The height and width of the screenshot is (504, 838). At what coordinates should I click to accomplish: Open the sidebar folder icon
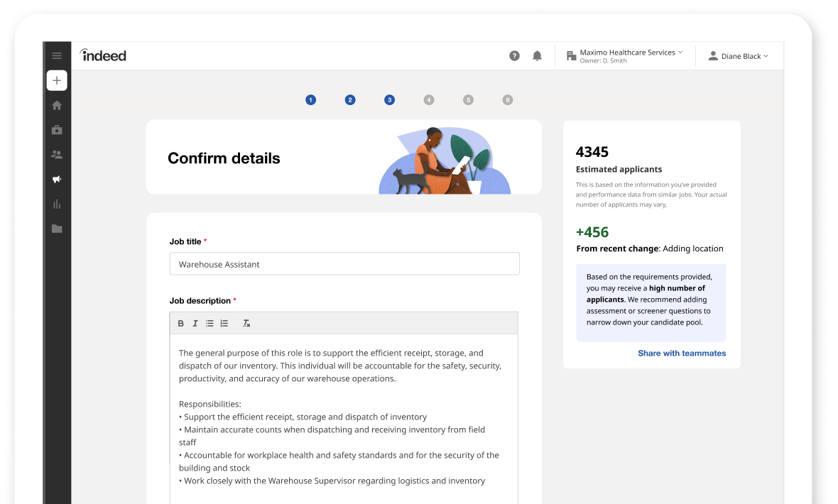click(57, 229)
